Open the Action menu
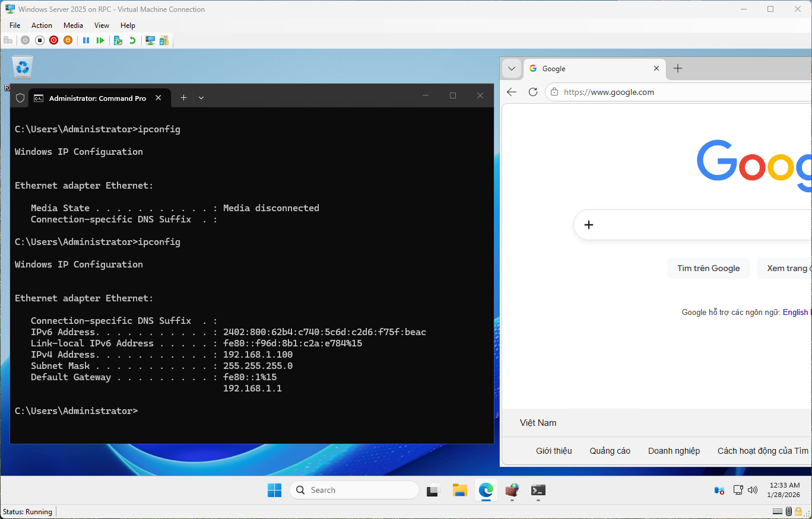Image resolution: width=812 pixels, height=519 pixels. point(42,26)
